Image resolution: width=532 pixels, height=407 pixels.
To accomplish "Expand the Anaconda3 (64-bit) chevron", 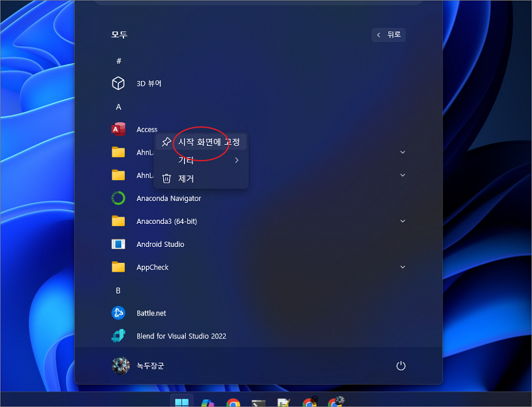I will point(403,221).
